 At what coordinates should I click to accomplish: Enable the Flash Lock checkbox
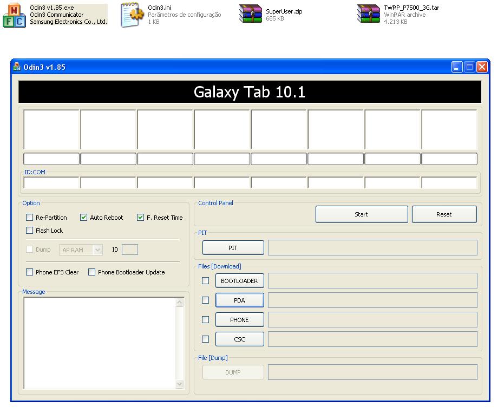pyautogui.click(x=29, y=231)
